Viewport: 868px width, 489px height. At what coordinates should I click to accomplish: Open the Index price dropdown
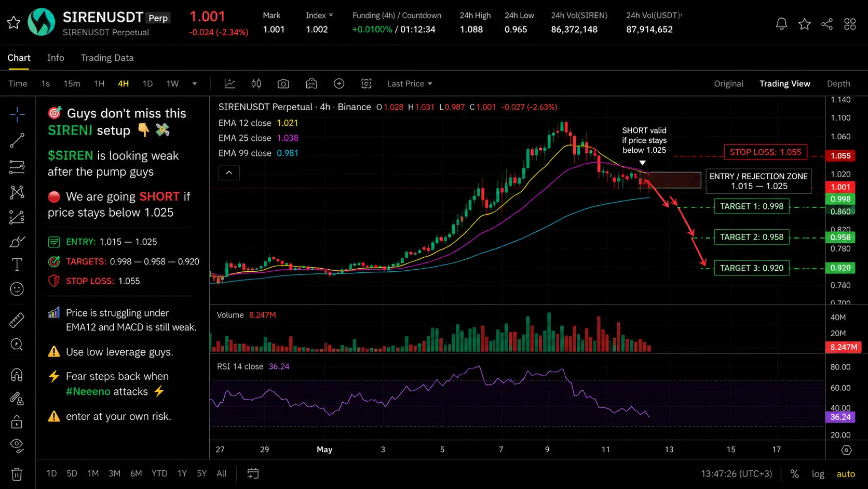(x=319, y=16)
